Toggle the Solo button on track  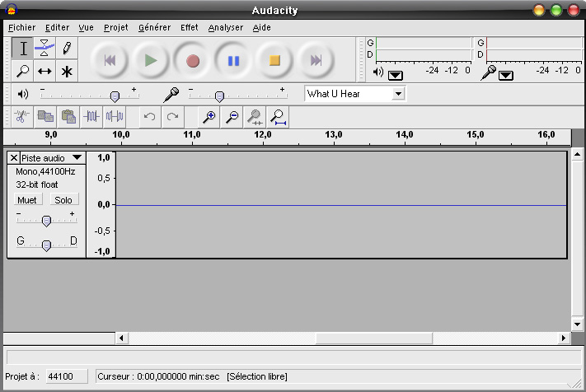(63, 200)
